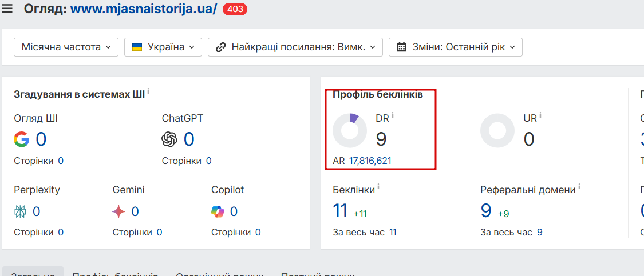Click the red 403 status badge
The image size is (644, 276).
coord(235,9)
